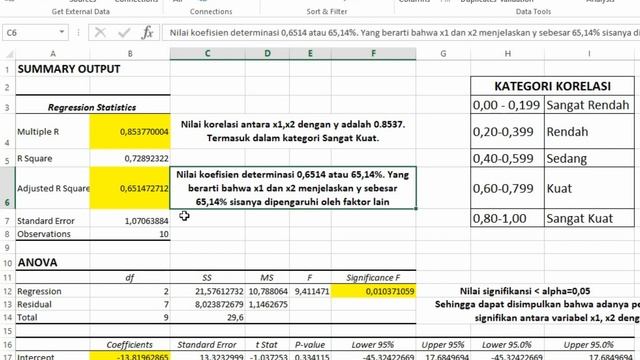640x360 pixels.
Task: Select the Coefficients header cell
Action: [x=129, y=345]
